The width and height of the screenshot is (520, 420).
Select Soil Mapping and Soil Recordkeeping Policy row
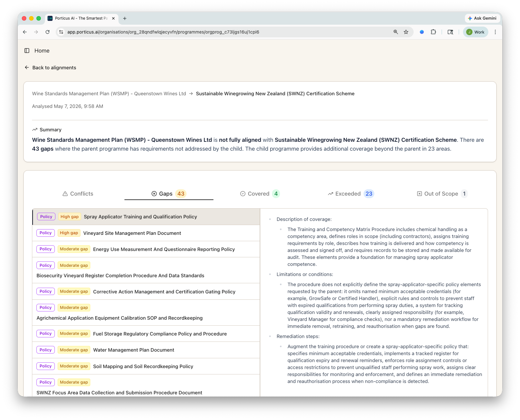tap(146, 366)
